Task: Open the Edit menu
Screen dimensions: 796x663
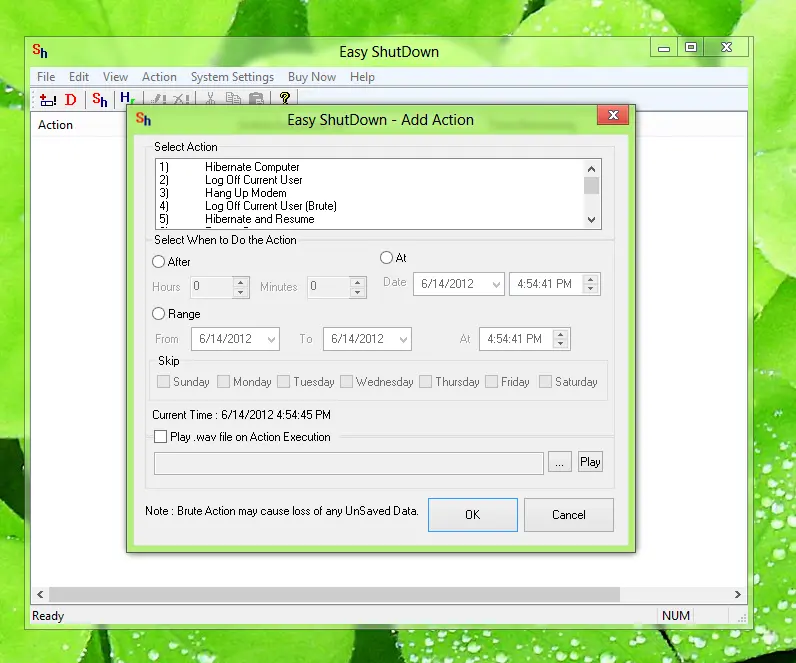Action: (79, 77)
